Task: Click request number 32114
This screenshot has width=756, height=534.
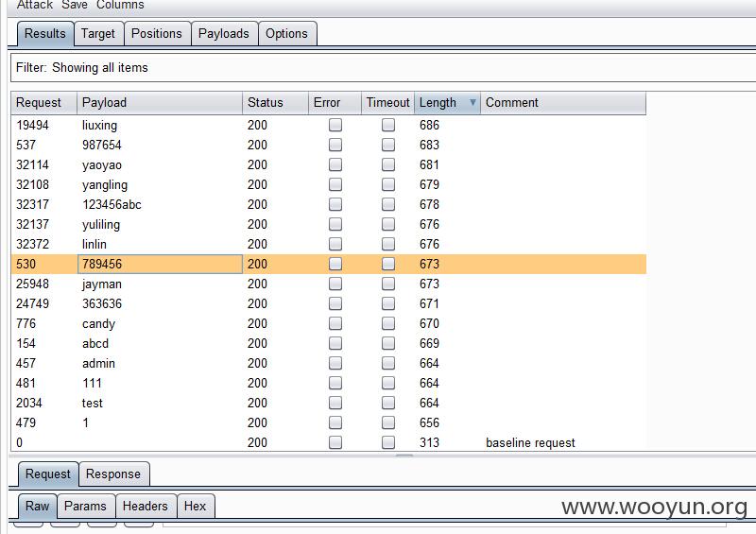Action: (32, 164)
